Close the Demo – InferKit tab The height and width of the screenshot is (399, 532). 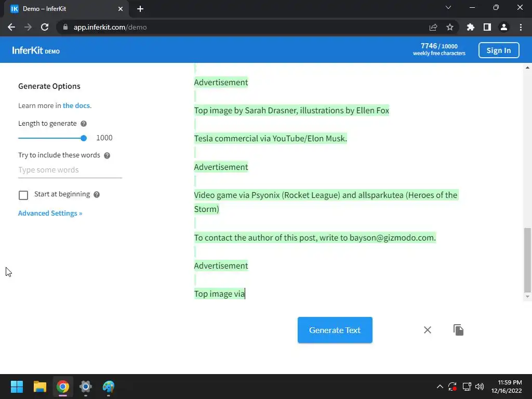coord(121,9)
